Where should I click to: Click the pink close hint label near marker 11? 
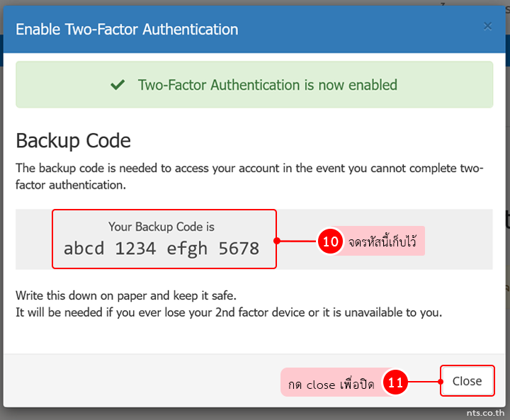[331, 382]
